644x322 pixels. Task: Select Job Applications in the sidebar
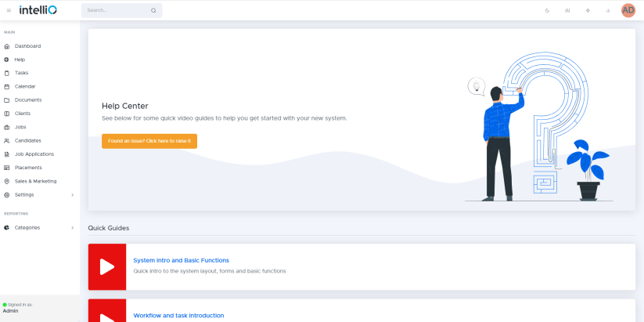point(34,154)
